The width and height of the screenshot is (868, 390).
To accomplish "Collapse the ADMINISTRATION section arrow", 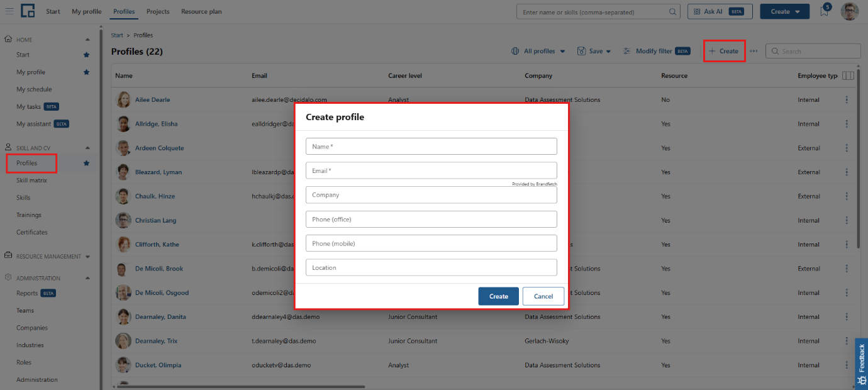I will [x=87, y=278].
